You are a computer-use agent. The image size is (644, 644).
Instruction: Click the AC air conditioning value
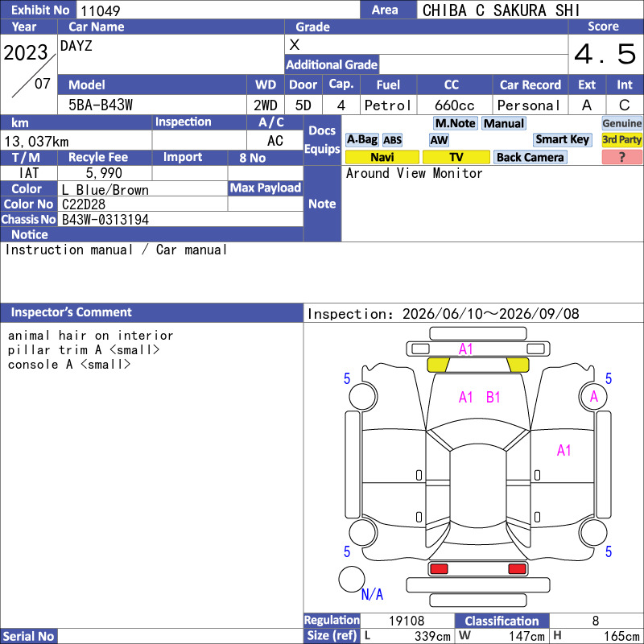(x=275, y=141)
